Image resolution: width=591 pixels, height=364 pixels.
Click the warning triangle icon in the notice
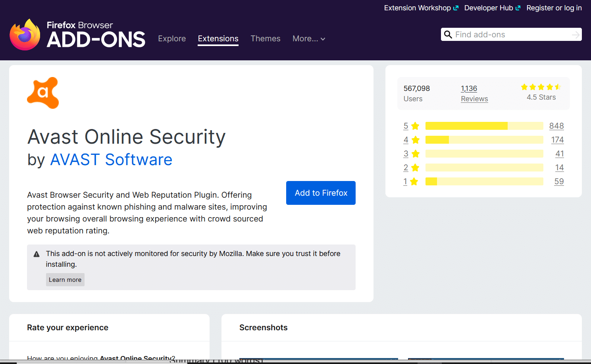click(x=36, y=254)
